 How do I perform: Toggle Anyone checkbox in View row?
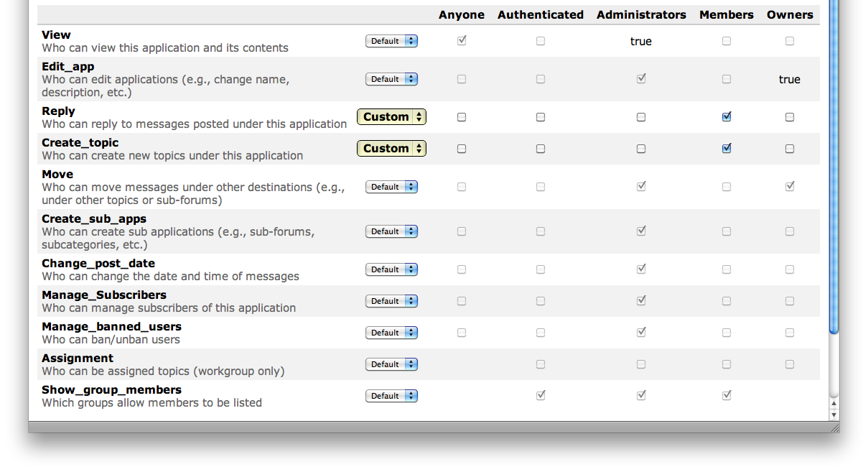tap(462, 41)
